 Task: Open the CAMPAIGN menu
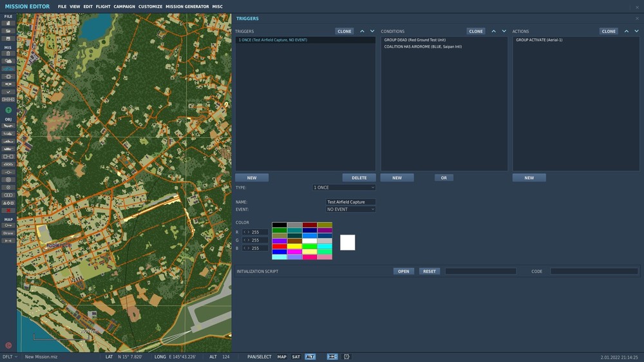124,6
